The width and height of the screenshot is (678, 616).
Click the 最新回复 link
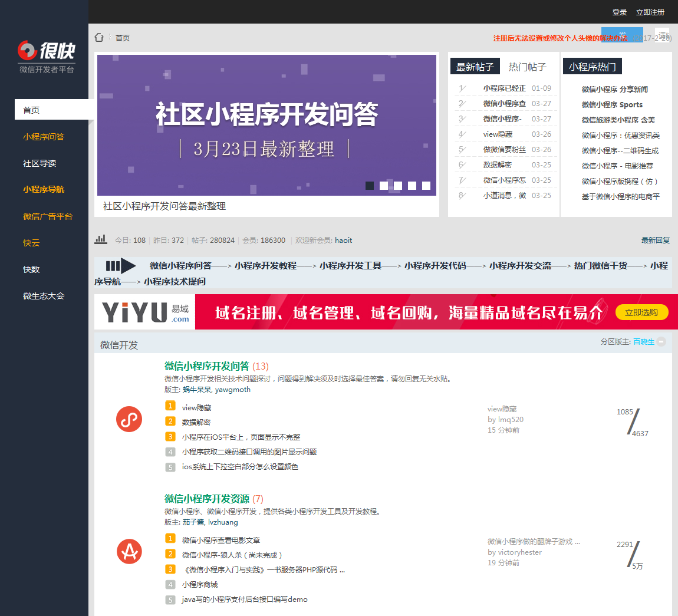(655, 240)
